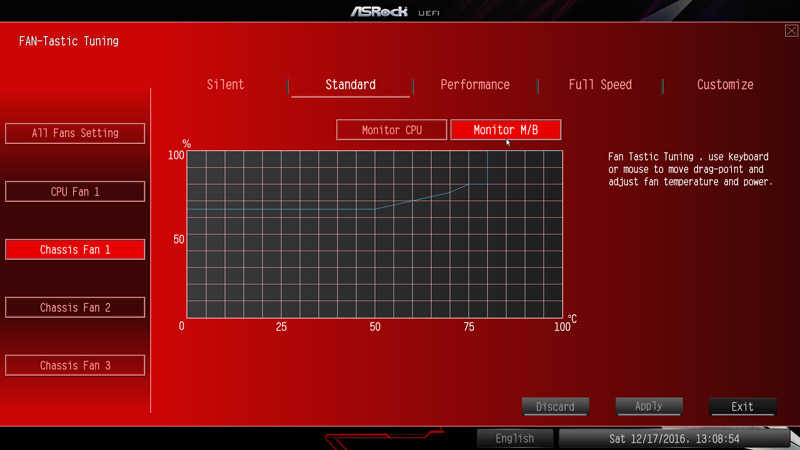Open Chassis Fan 3 settings

pyautogui.click(x=75, y=365)
